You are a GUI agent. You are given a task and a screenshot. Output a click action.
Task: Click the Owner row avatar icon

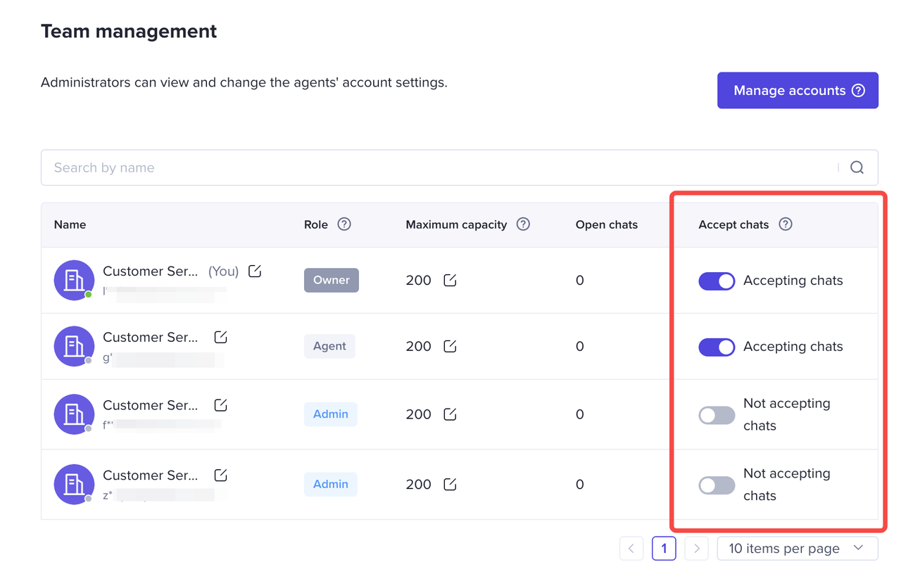pos(74,280)
